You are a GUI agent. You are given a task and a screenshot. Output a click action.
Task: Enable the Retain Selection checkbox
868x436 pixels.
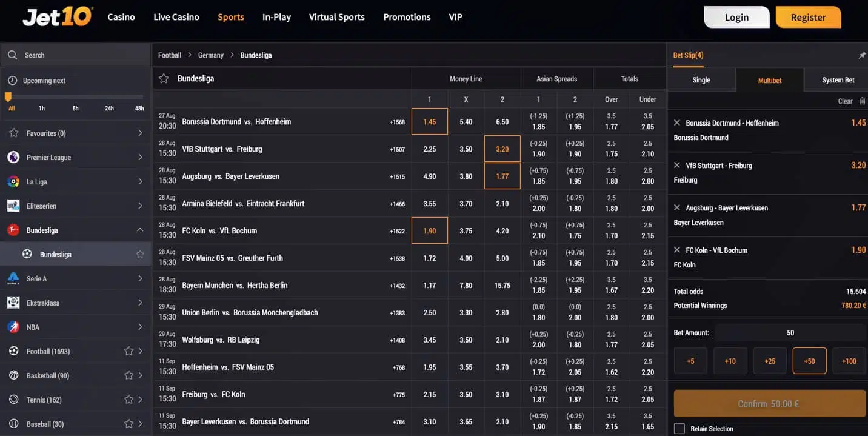point(679,429)
